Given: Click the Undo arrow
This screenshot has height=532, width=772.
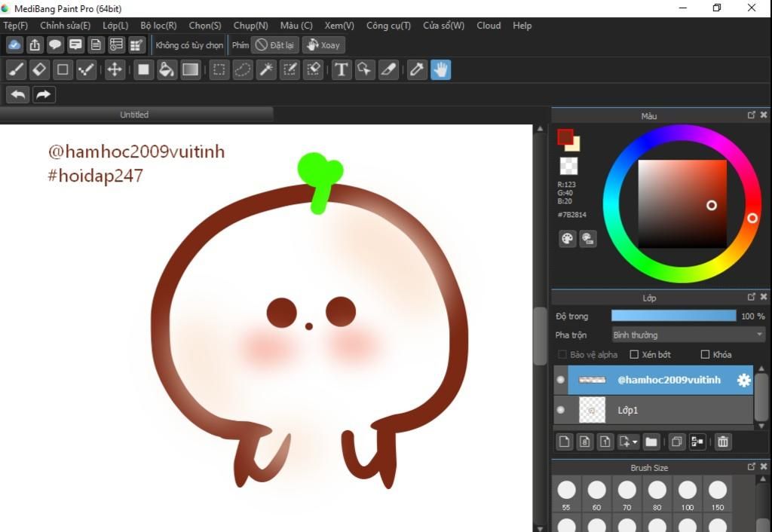Looking at the screenshot, I should click(18, 94).
